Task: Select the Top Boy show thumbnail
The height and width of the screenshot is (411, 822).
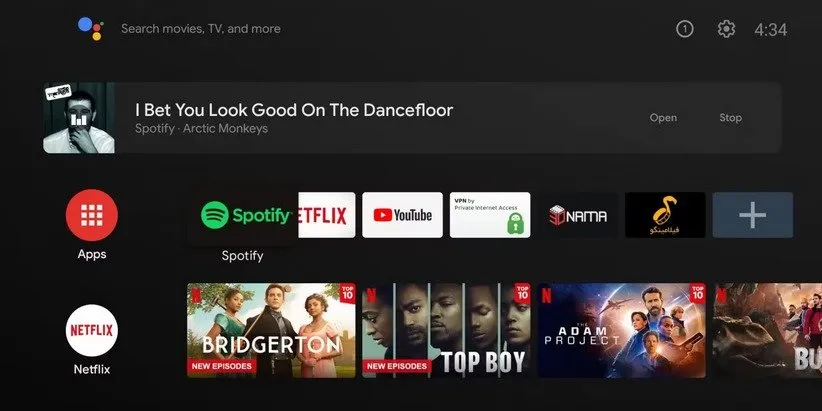Action: click(447, 330)
